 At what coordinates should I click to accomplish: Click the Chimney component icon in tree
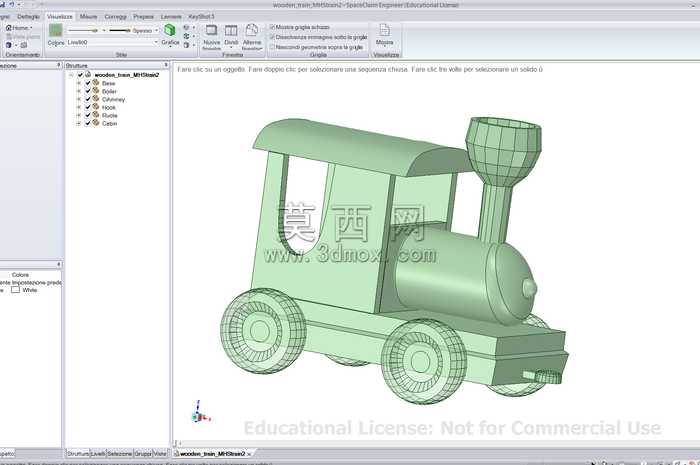pyautogui.click(x=96, y=99)
